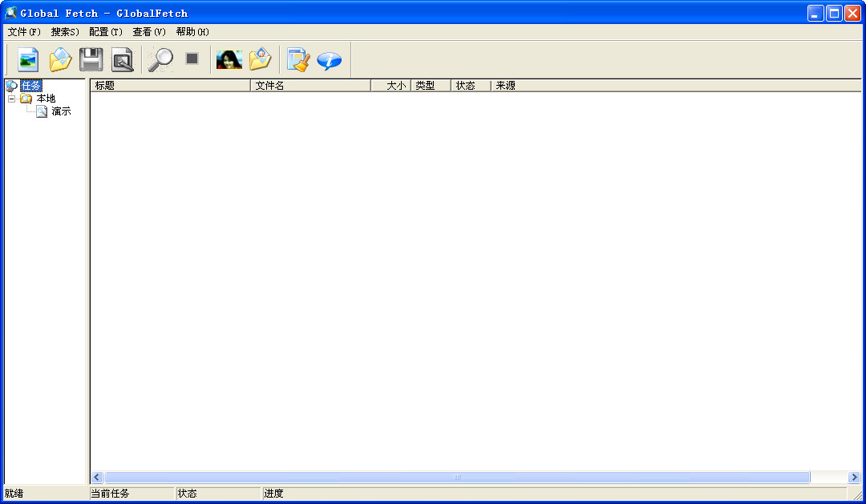The height and width of the screenshot is (504, 866).
Task: Click the new picture task toolbar icon
Action: click(x=28, y=59)
